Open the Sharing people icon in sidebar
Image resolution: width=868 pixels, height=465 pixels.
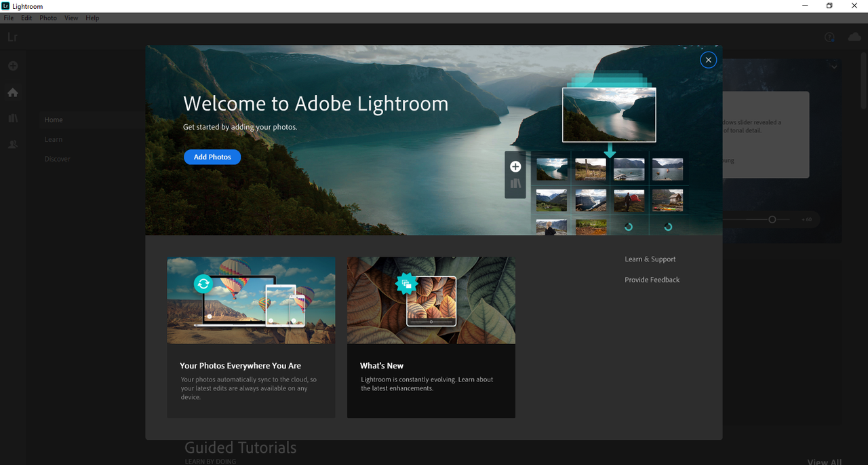[x=13, y=145]
